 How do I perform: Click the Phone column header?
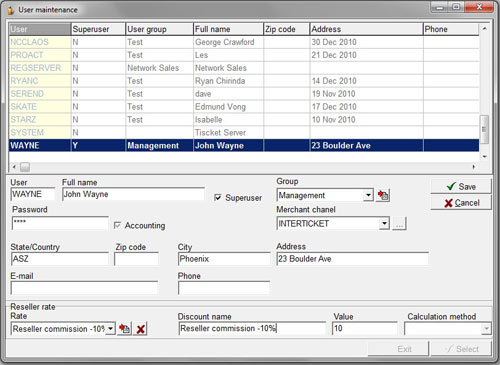pos(451,29)
